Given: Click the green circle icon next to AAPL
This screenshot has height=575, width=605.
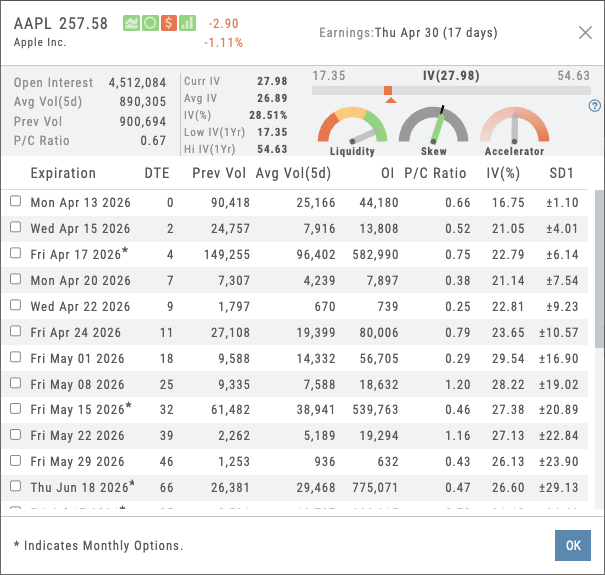Looking at the screenshot, I should tap(149, 23).
